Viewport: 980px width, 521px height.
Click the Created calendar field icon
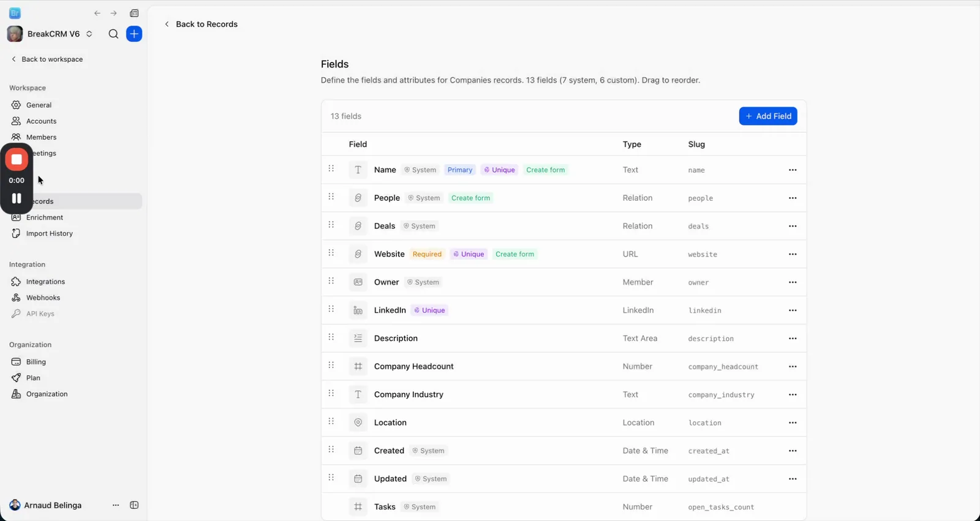click(358, 451)
